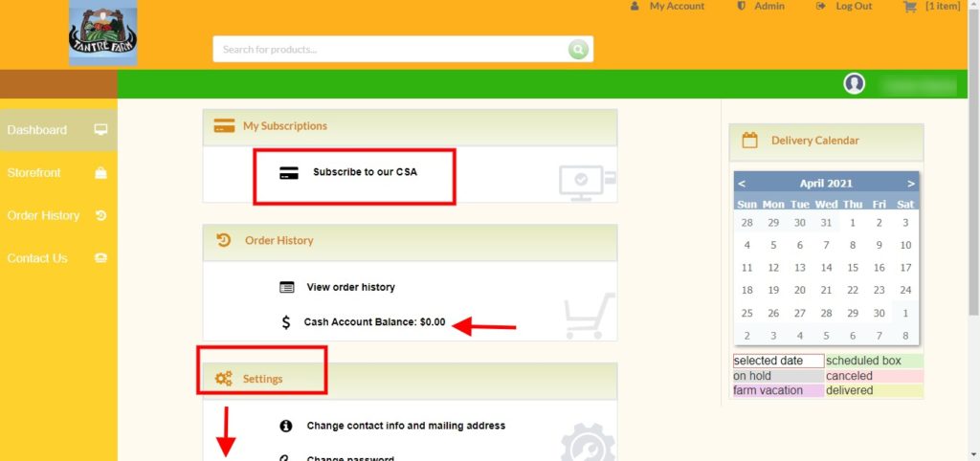This screenshot has height=461, width=980.
Task: Click the green search magnifier icon
Action: [578, 50]
